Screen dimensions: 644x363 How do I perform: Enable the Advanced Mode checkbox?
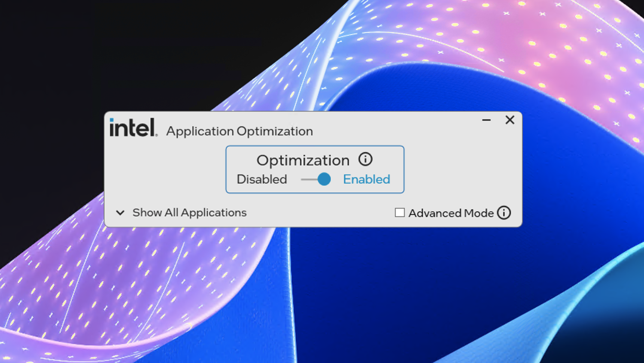click(400, 212)
